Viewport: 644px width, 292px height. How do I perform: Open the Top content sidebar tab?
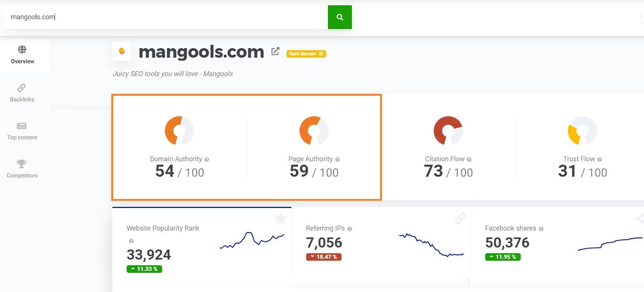point(22,131)
